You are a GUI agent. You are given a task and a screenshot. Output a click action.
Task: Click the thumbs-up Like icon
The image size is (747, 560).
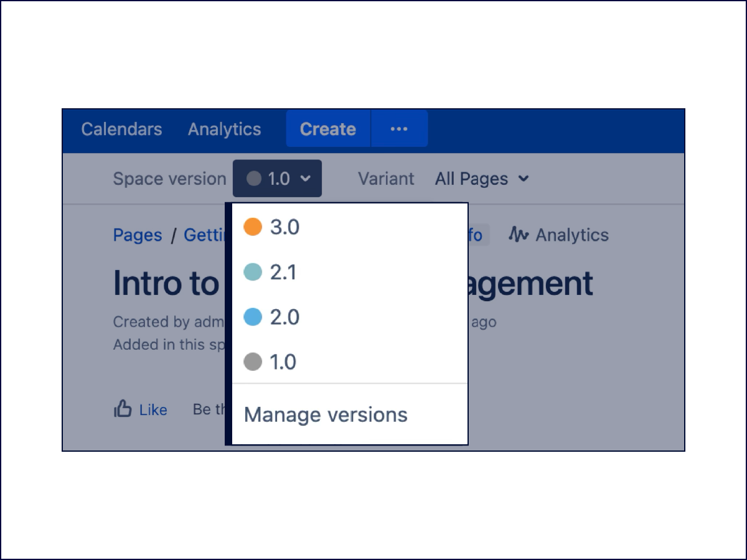click(123, 409)
